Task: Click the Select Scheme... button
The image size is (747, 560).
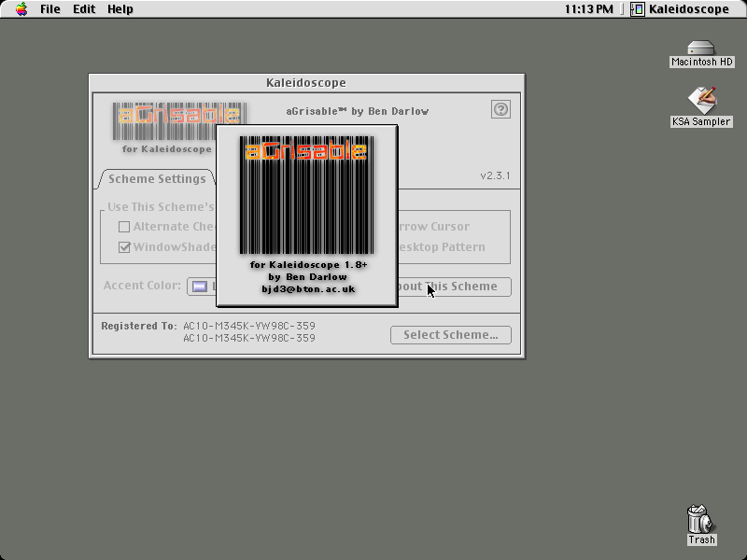Action: [451, 335]
